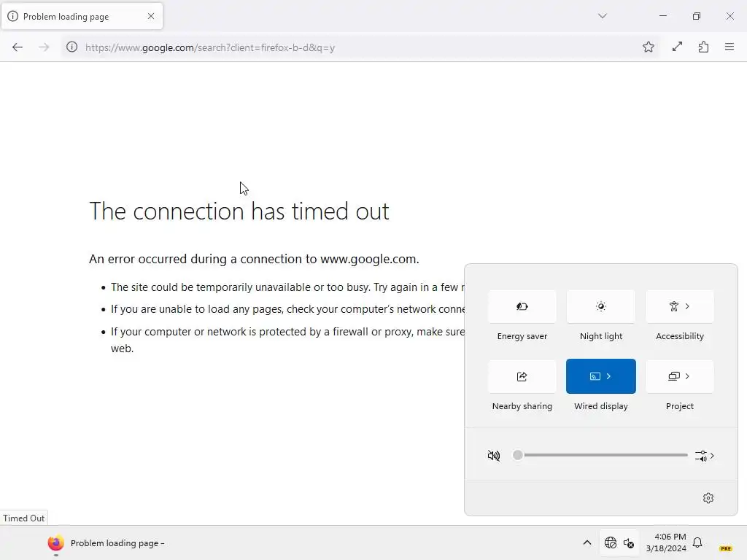Image resolution: width=747 pixels, height=560 pixels.
Task: Close the Problem loading page tab
Action: point(151,16)
